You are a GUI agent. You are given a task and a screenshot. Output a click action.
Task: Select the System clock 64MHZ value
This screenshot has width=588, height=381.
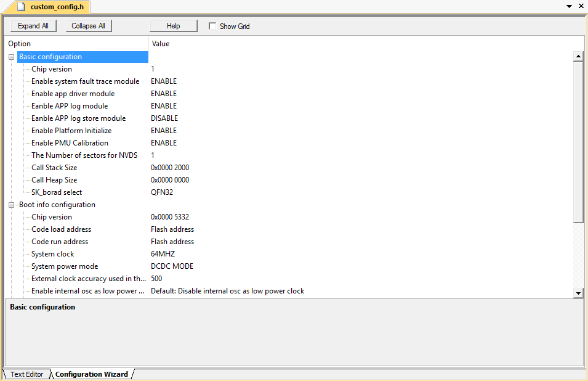click(163, 254)
